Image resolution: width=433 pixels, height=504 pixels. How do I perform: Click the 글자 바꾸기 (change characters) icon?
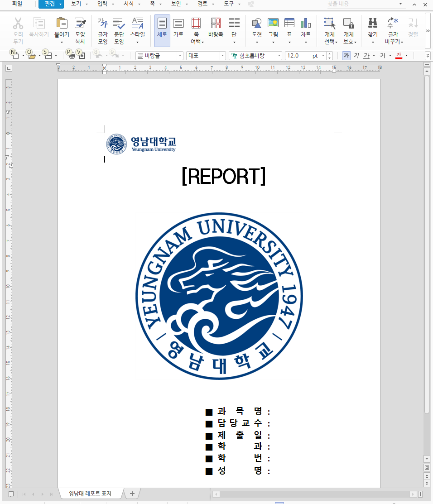click(393, 24)
